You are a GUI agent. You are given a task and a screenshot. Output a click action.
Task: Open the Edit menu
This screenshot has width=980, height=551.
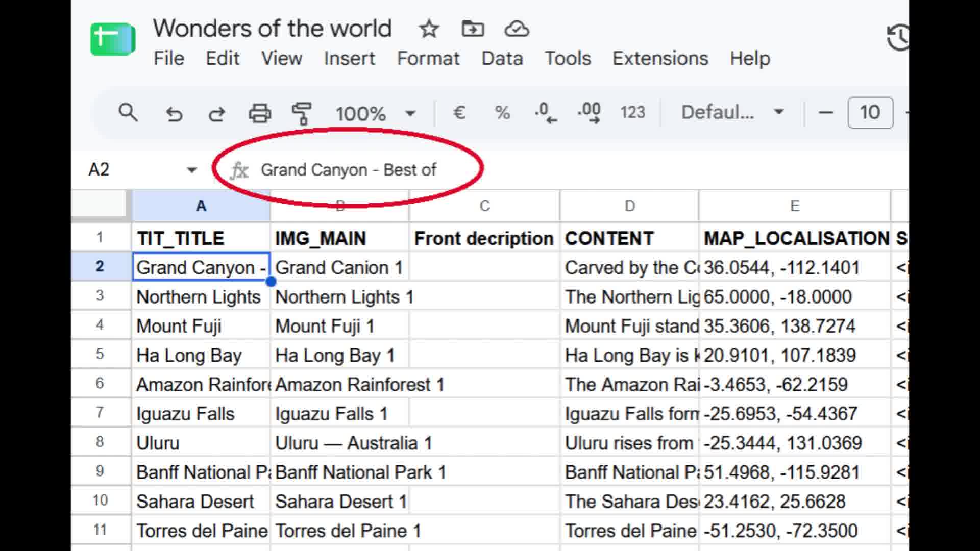tap(223, 59)
